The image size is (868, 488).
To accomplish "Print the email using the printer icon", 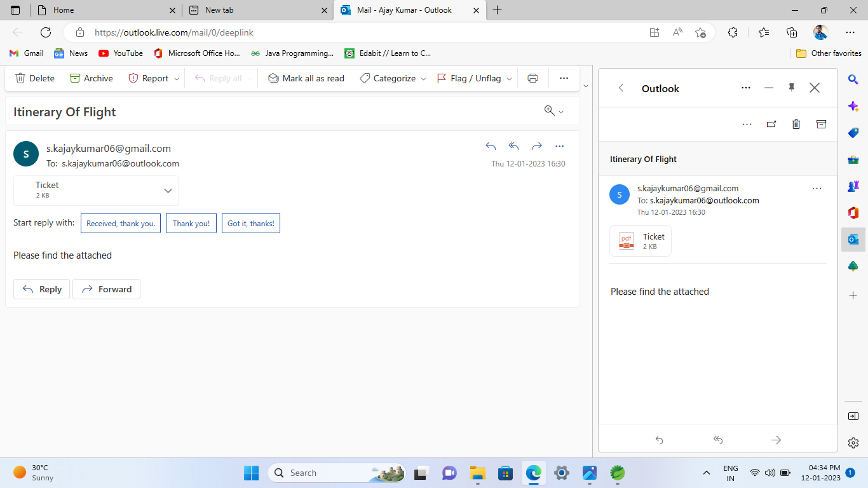I will 532,78.
